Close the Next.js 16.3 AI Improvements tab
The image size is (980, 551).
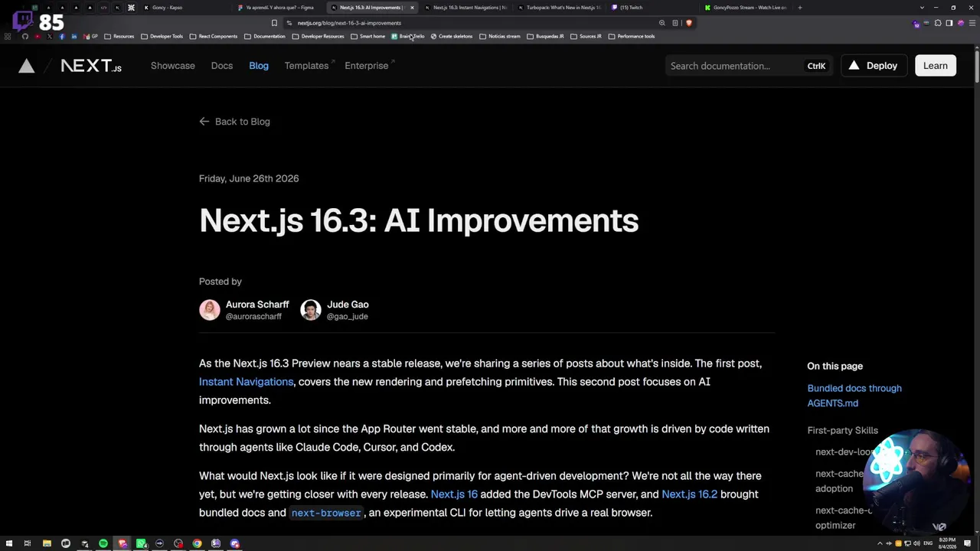click(x=412, y=8)
